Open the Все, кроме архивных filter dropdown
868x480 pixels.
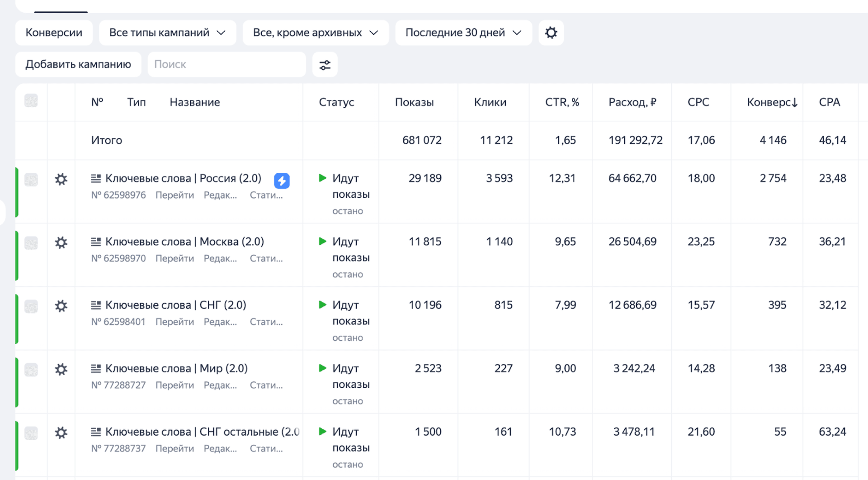click(x=315, y=33)
